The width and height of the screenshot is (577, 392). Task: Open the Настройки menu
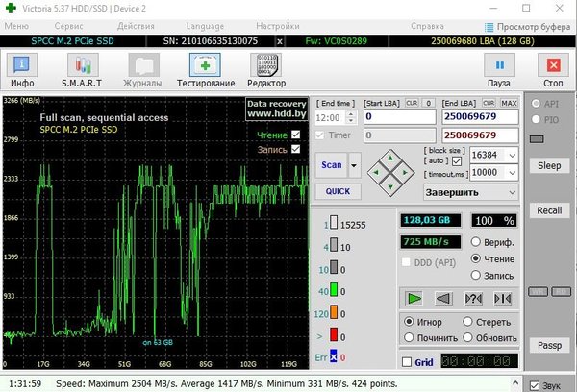[277, 26]
